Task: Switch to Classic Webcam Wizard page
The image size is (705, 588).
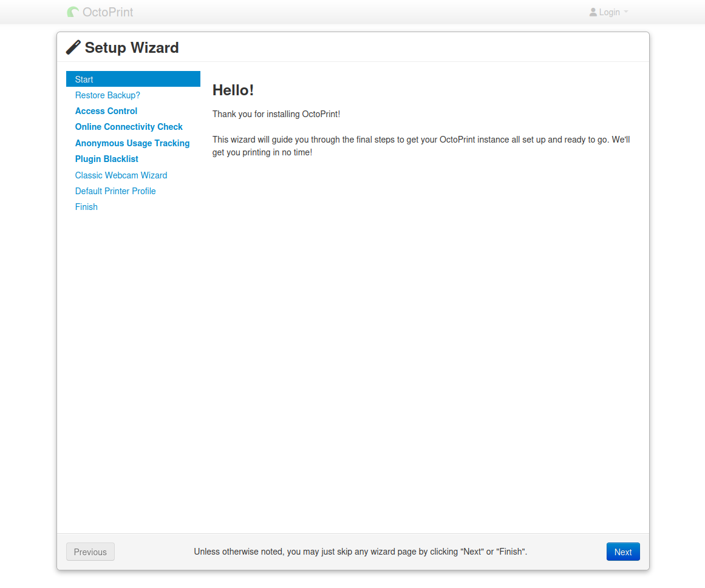Action: tap(121, 175)
